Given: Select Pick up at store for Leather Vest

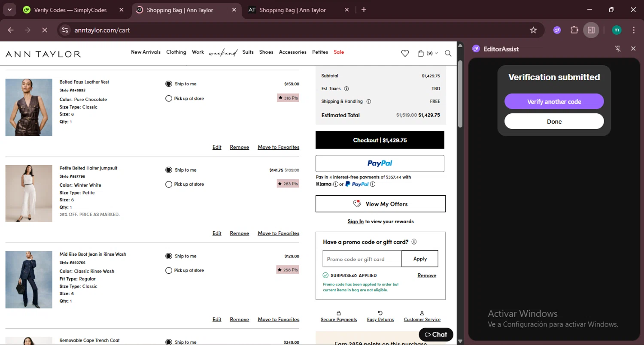Looking at the screenshot, I should pyautogui.click(x=169, y=99).
